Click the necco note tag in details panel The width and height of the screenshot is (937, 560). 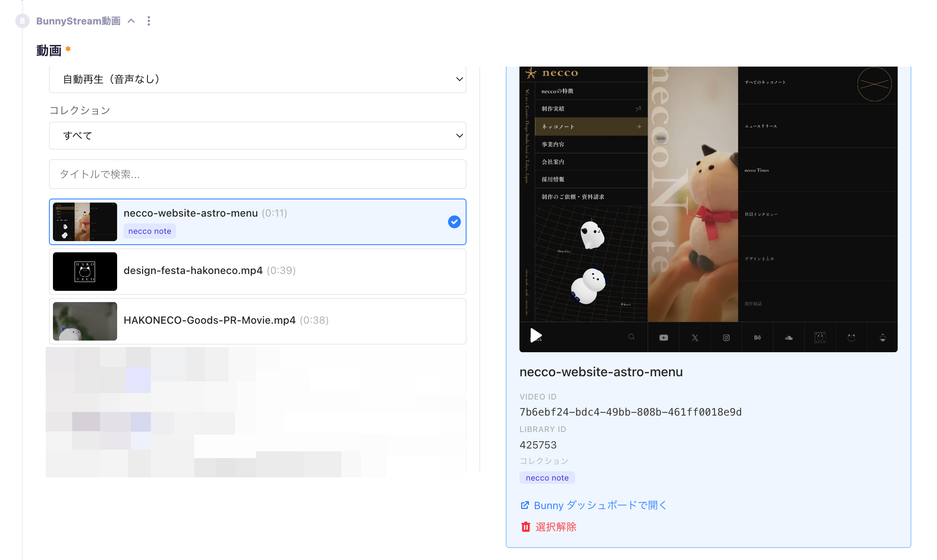click(547, 478)
